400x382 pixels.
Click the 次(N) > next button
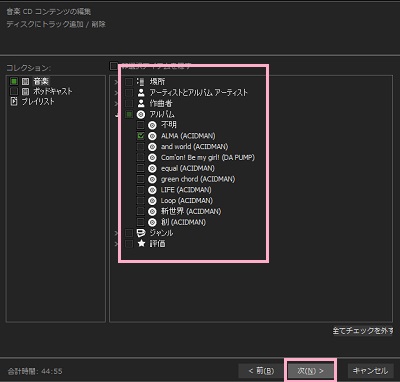[x=310, y=371]
